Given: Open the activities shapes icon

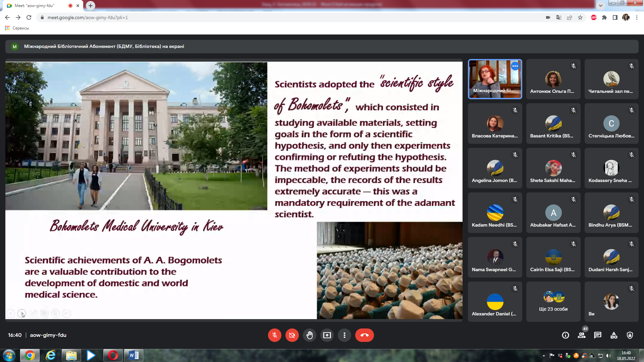Looking at the screenshot, I should [614, 335].
